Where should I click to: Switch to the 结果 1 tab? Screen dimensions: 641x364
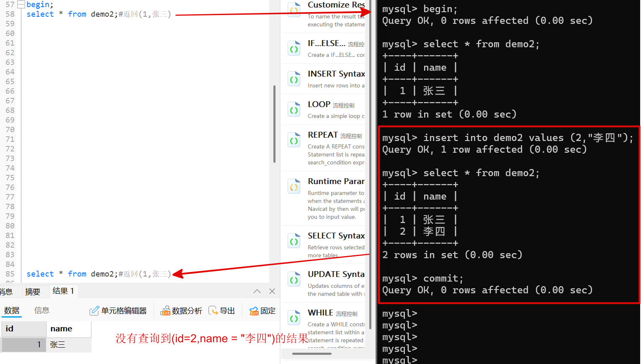64,291
